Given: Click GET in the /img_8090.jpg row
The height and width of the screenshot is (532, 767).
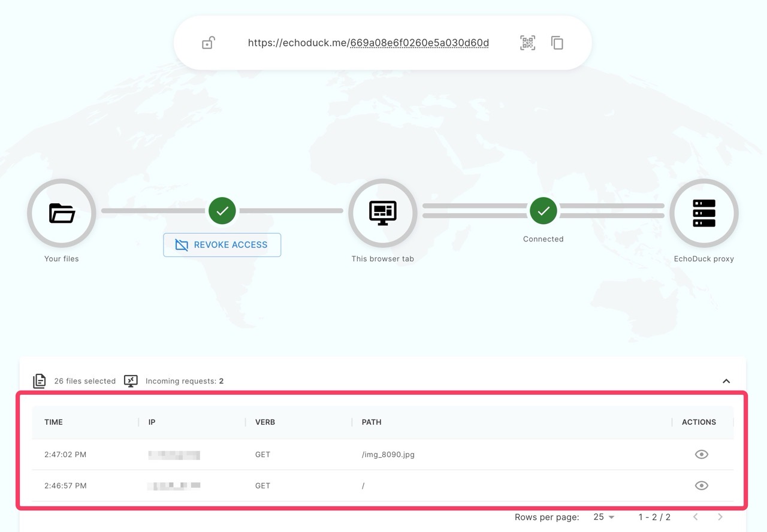Looking at the screenshot, I should coord(262,455).
